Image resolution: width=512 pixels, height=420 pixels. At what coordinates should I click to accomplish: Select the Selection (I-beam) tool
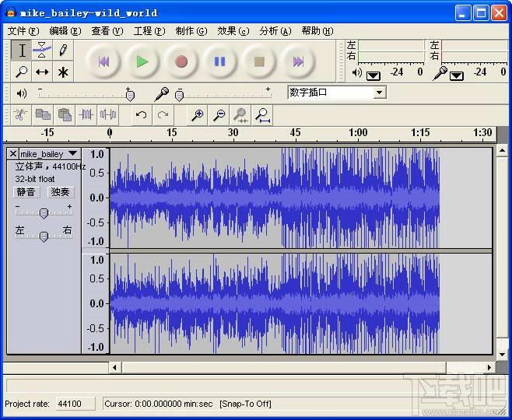pyautogui.click(x=21, y=51)
